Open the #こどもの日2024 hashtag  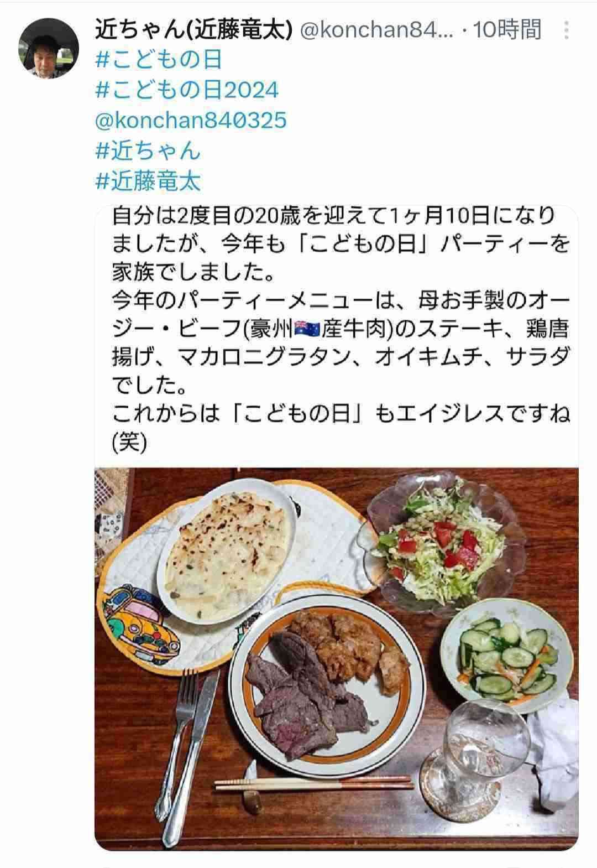187,90
